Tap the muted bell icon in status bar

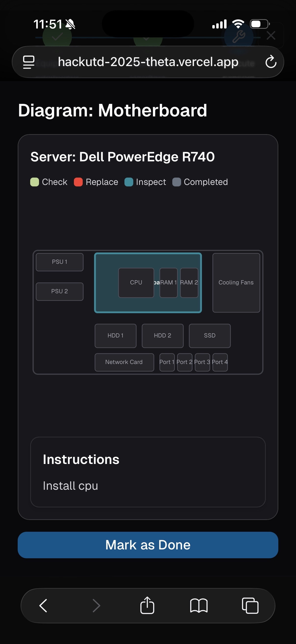pos(70,24)
